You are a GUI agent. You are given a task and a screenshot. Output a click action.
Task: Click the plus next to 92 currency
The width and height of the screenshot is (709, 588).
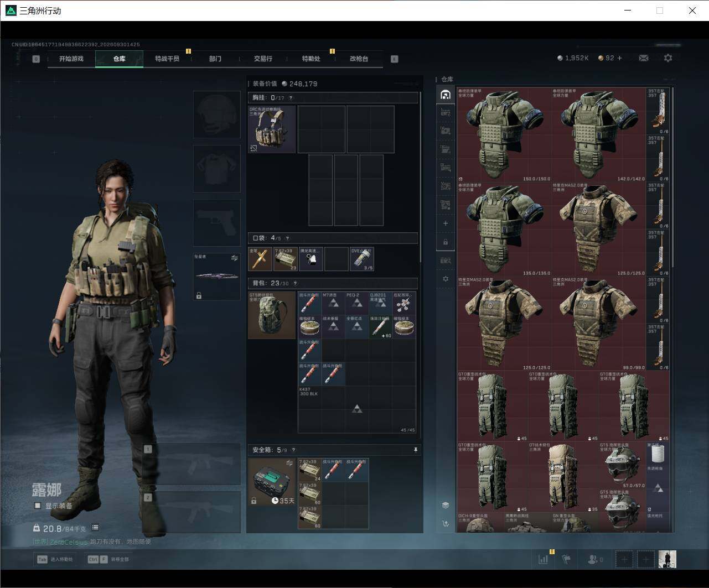619,58
